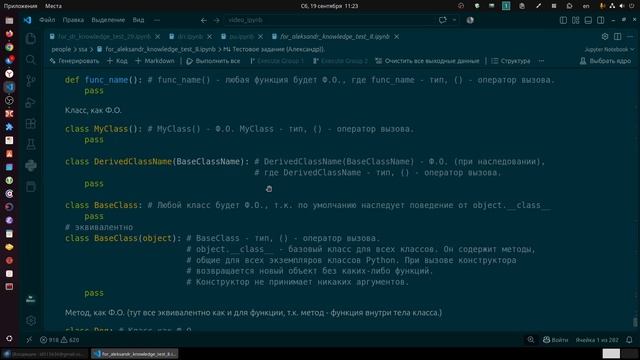This screenshot has width=640, height=360.
Task: Expand the hidden menus ellipsis
Action: pyautogui.click(x=157, y=20)
